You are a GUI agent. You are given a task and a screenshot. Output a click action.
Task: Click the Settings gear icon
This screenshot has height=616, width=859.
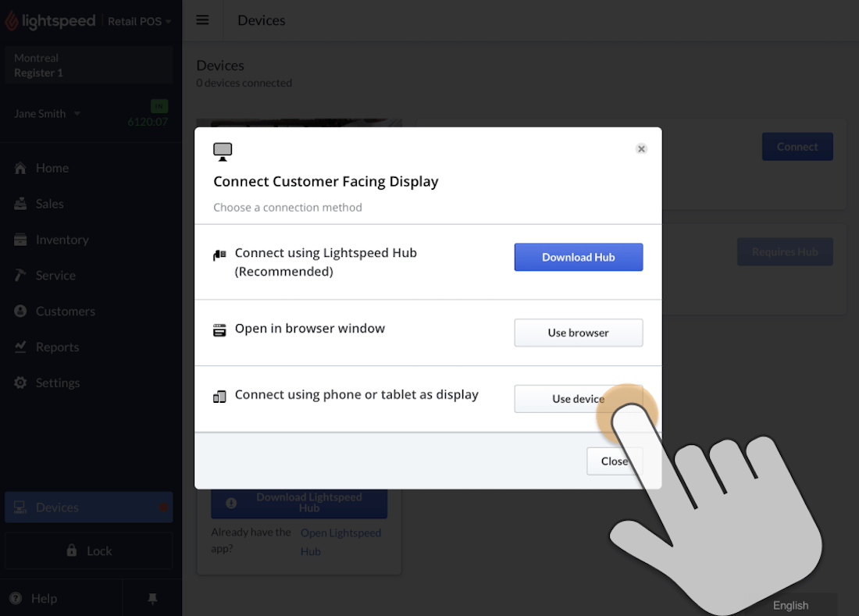coord(20,383)
